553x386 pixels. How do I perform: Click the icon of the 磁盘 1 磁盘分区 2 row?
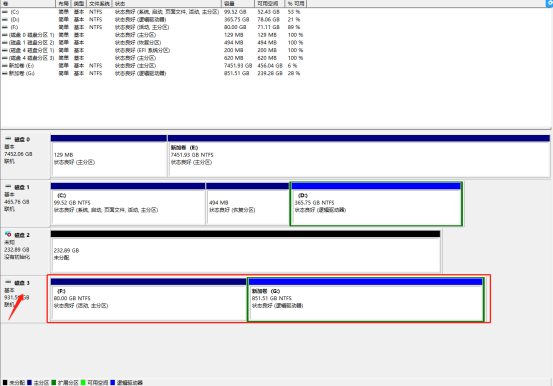tap(5, 43)
